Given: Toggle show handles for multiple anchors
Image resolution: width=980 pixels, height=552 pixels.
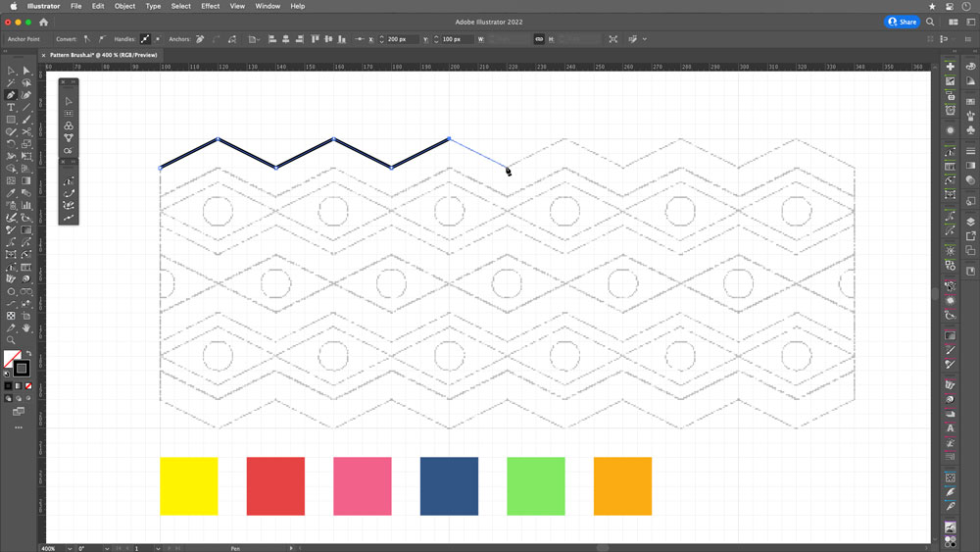Looking at the screenshot, I should (145, 39).
